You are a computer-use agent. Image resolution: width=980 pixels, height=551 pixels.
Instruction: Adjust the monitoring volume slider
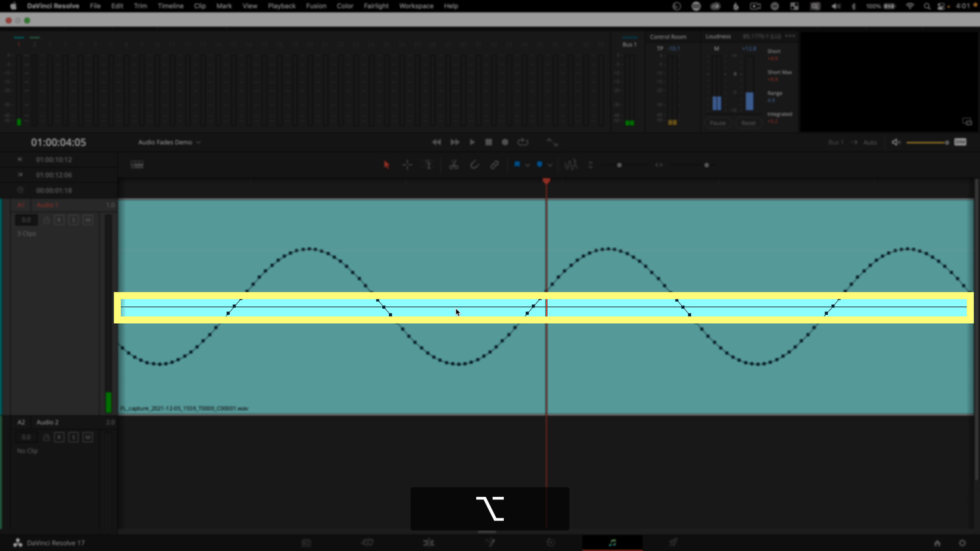pos(928,142)
